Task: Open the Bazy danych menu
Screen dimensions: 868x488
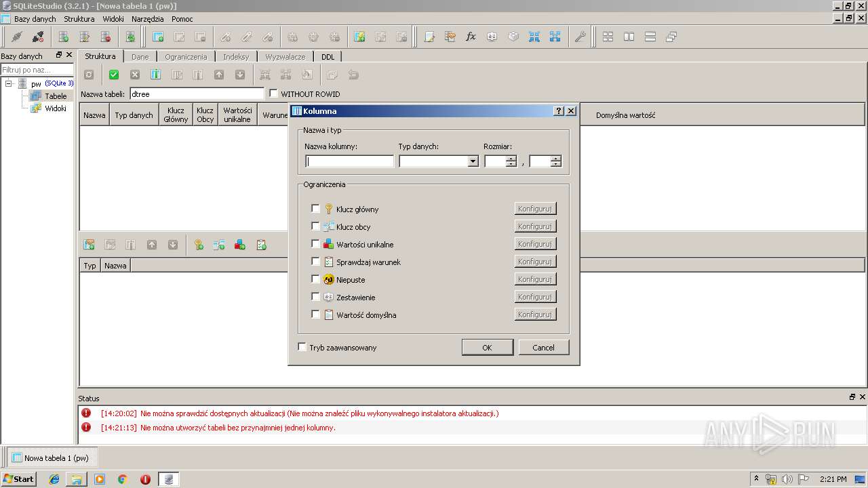Action: coord(36,19)
